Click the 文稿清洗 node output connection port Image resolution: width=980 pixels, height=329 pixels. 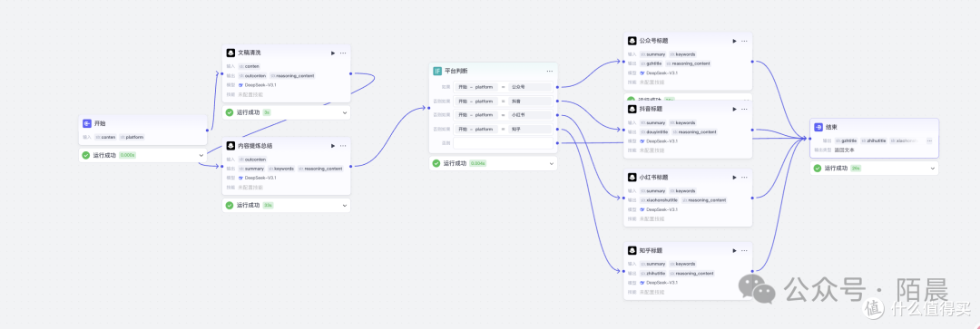click(x=350, y=73)
